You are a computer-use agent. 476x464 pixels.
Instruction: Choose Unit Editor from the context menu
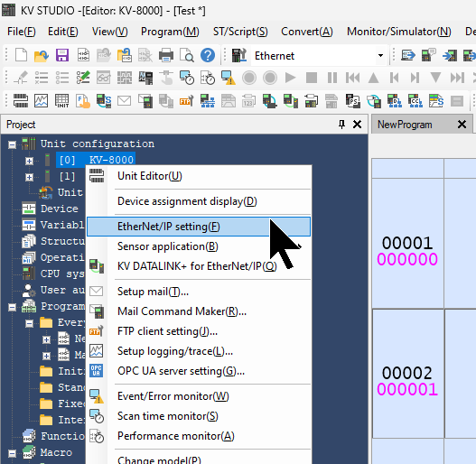point(199,176)
